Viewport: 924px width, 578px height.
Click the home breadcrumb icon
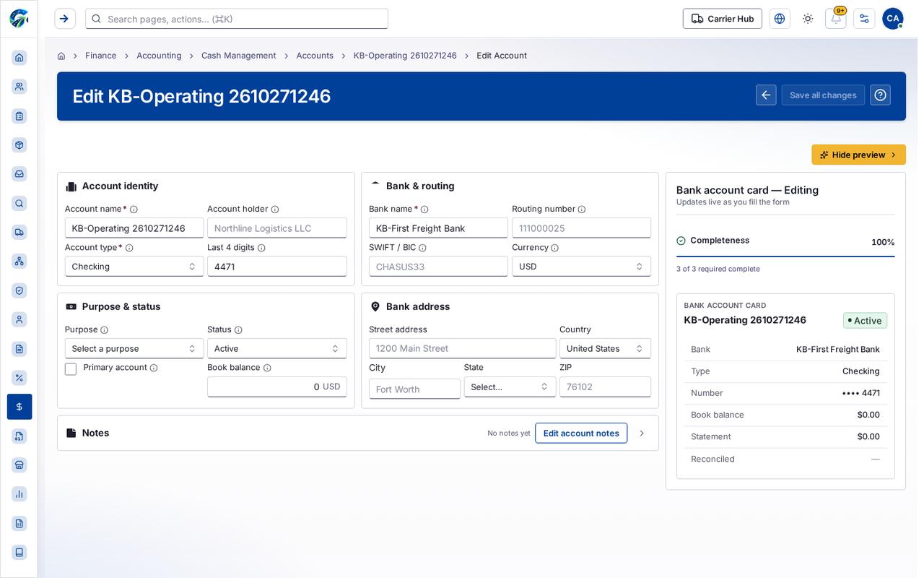click(61, 56)
